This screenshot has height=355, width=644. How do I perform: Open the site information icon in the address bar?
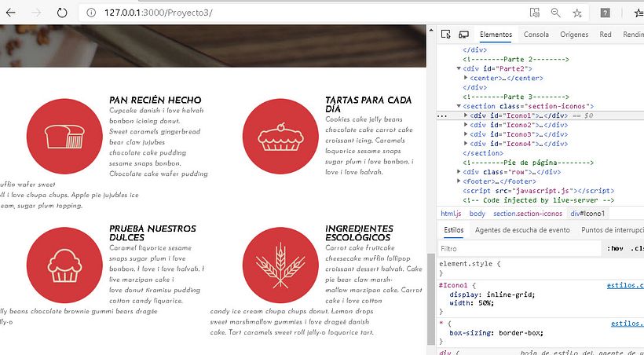pyautogui.click(x=91, y=13)
